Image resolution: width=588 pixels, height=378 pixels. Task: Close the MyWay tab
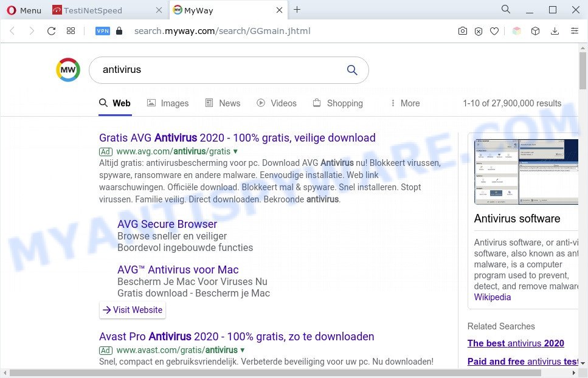279,10
